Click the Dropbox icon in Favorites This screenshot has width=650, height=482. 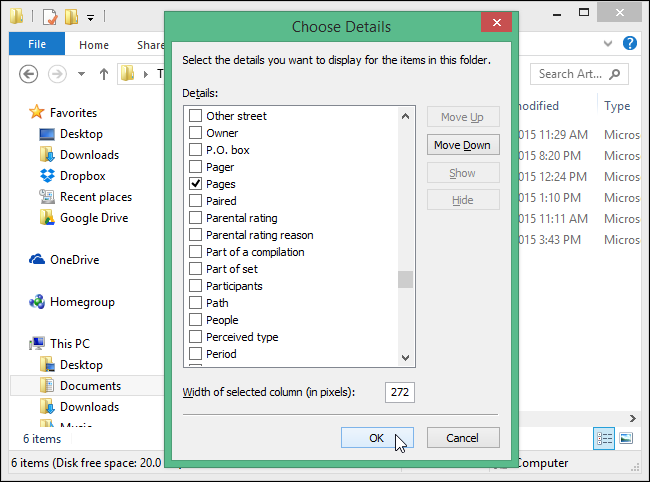click(x=46, y=176)
